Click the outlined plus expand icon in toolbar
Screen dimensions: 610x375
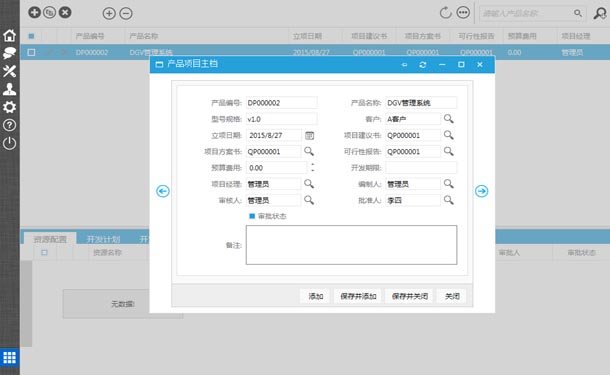pos(109,14)
